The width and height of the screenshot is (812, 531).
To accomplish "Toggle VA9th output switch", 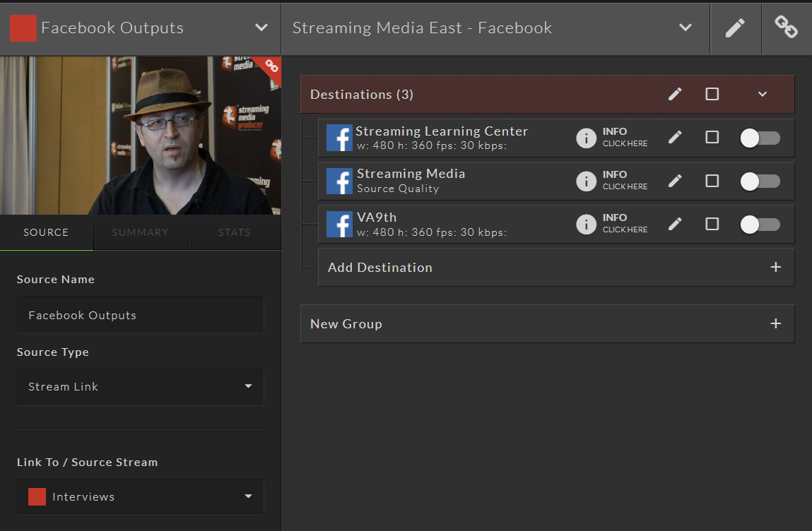I will pos(760,225).
